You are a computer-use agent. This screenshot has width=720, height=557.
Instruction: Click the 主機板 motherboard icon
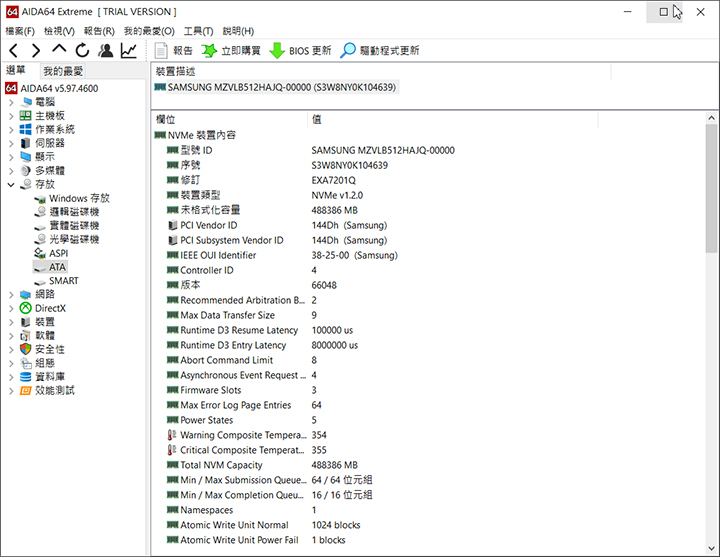pos(26,115)
